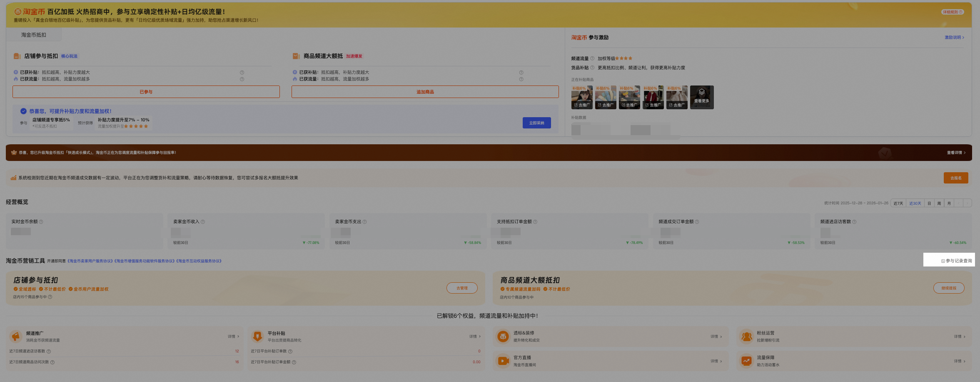Viewport: 980px width, 382px height.
Task: Click the 已参与 button
Action: click(146, 92)
